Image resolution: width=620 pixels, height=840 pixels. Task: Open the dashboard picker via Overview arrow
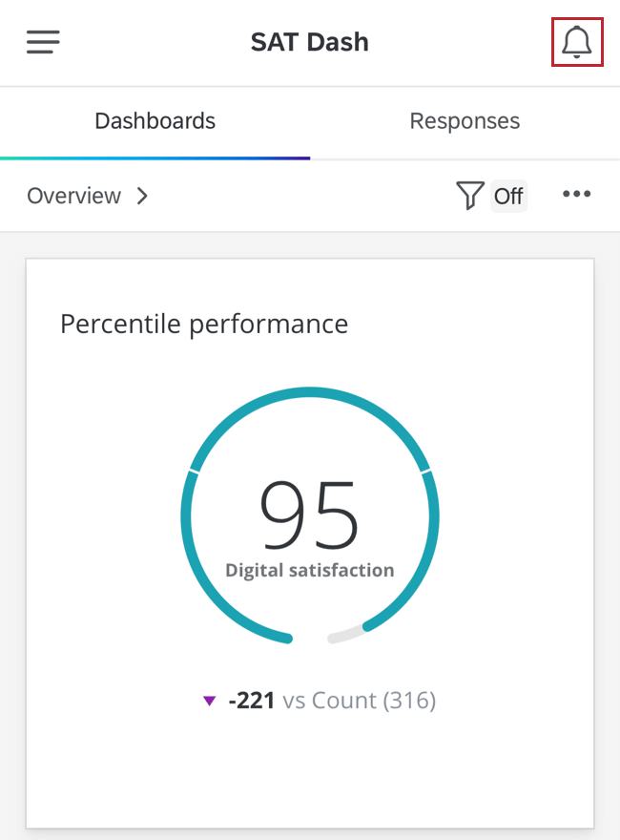pos(141,196)
